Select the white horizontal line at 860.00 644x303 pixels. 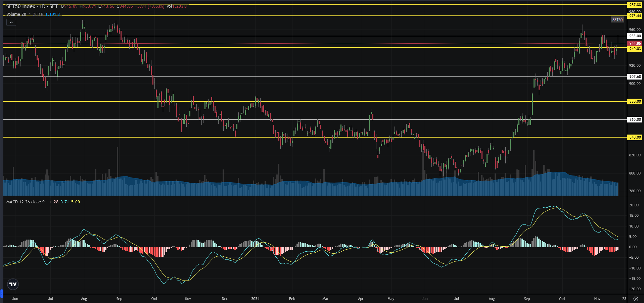(x=315, y=119)
